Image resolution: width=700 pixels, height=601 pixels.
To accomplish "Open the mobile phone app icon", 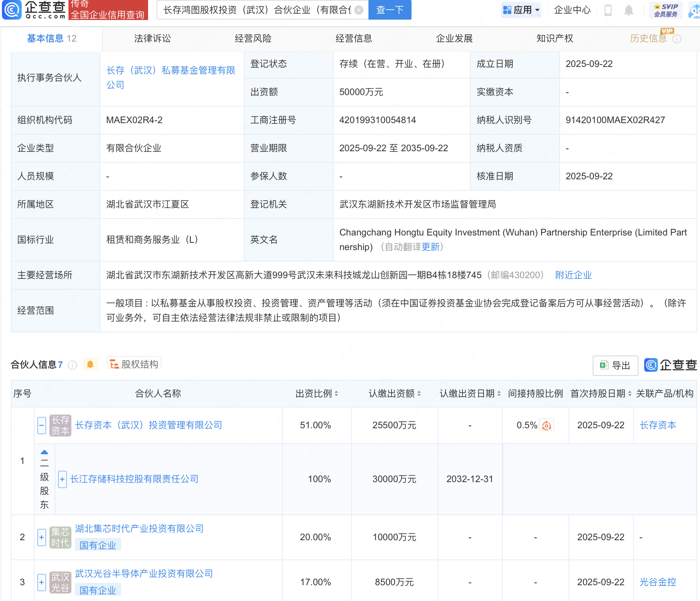I will coord(608,10).
